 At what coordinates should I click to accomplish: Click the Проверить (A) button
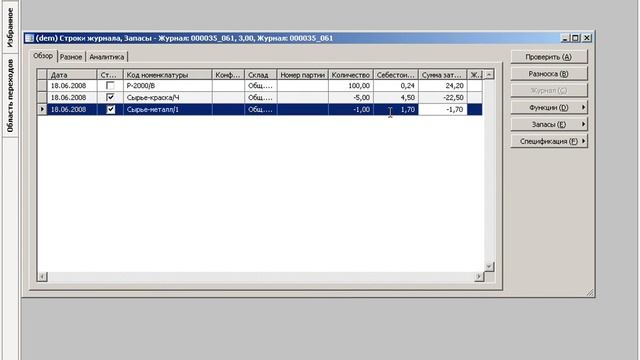pos(549,57)
